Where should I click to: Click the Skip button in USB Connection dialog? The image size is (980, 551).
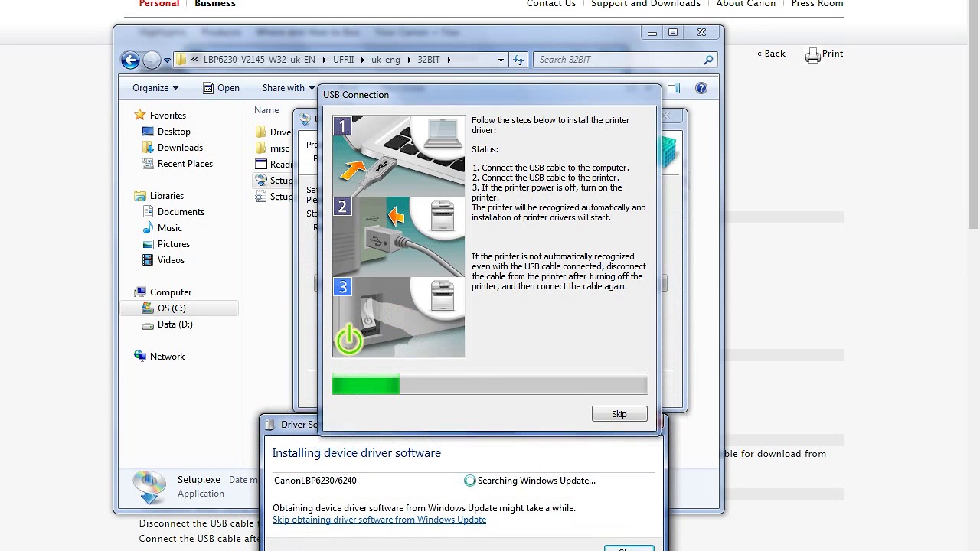tap(619, 414)
